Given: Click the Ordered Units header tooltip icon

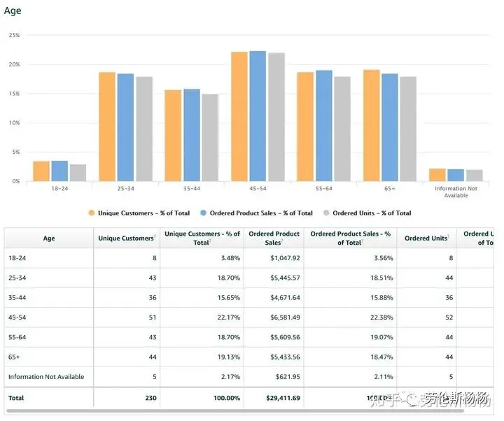Looking at the screenshot, I should pos(449,236).
